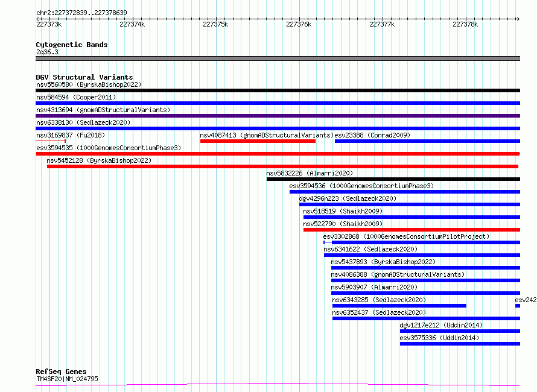Image resolution: width=537 pixels, height=392 pixels.
Task: Select the partially visible esv242 label
Action: coord(526,300)
